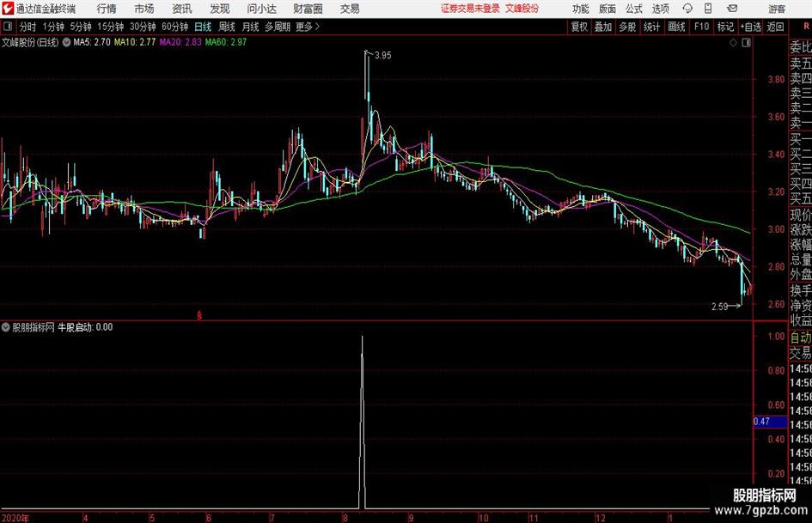Open the 选项 menu

point(660,9)
